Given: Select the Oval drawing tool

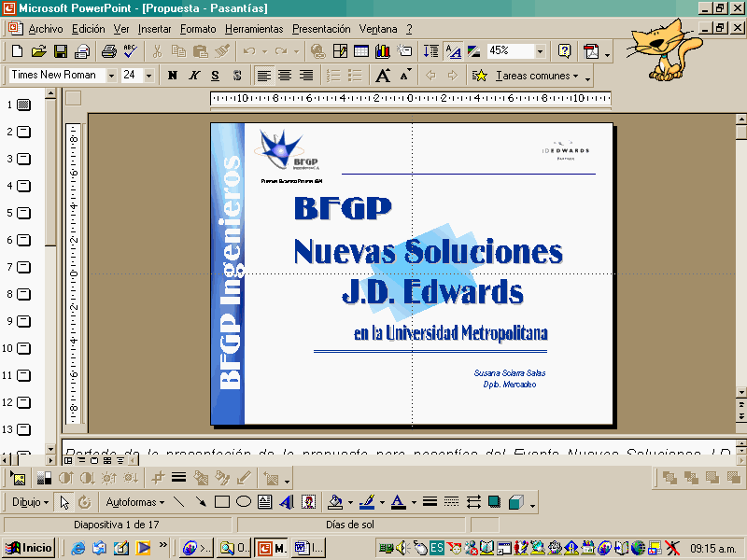Looking at the screenshot, I should (x=244, y=502).
